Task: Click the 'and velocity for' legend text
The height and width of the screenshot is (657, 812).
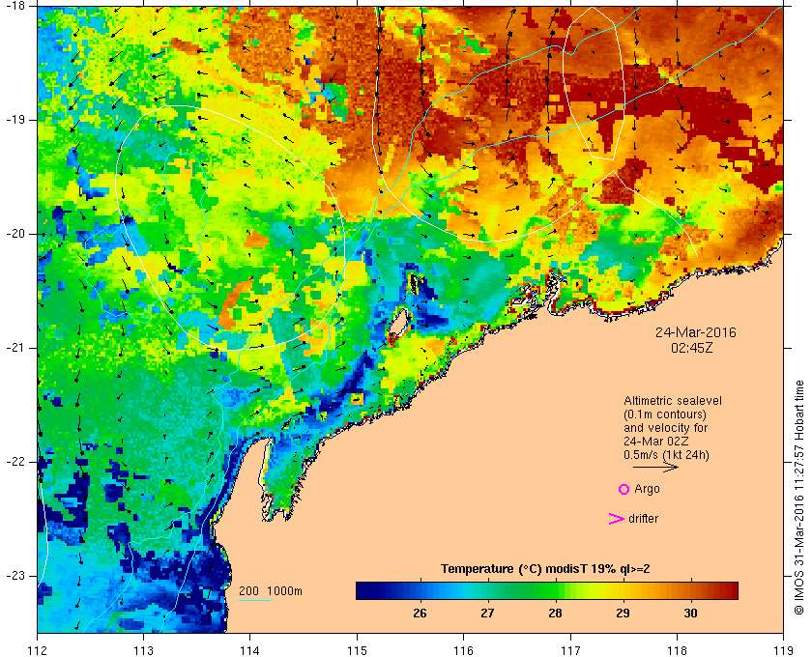Action: [665, 428]
